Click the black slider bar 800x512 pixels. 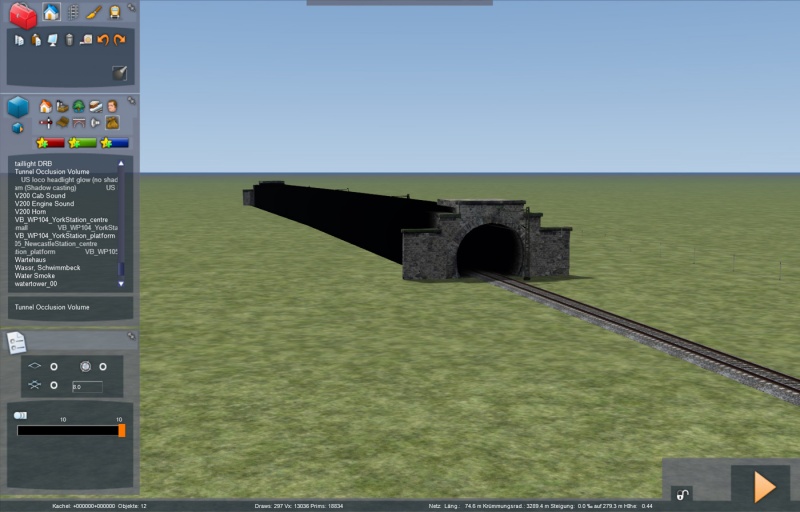click(x=68, y=431)
